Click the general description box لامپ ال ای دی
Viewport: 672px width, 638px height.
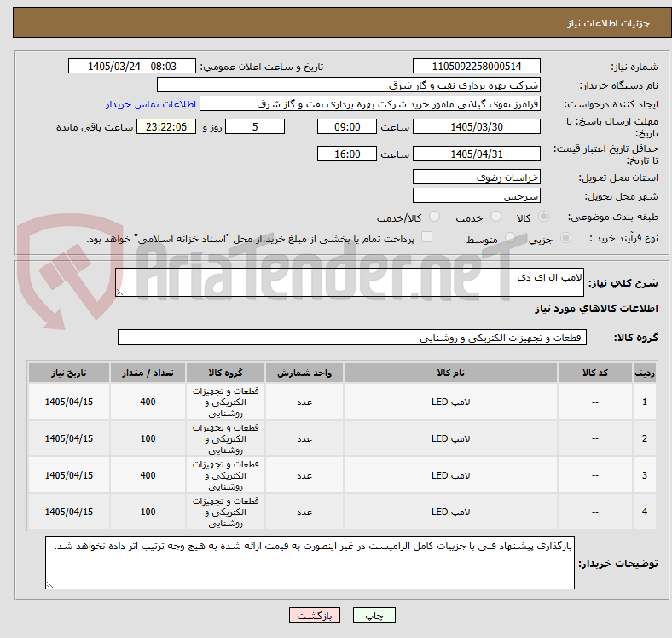(350, 282)
